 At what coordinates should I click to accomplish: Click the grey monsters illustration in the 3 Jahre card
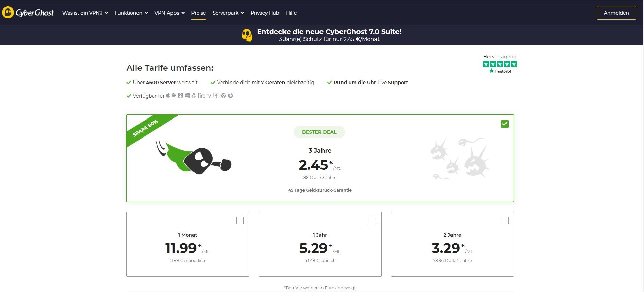[460, 158]
